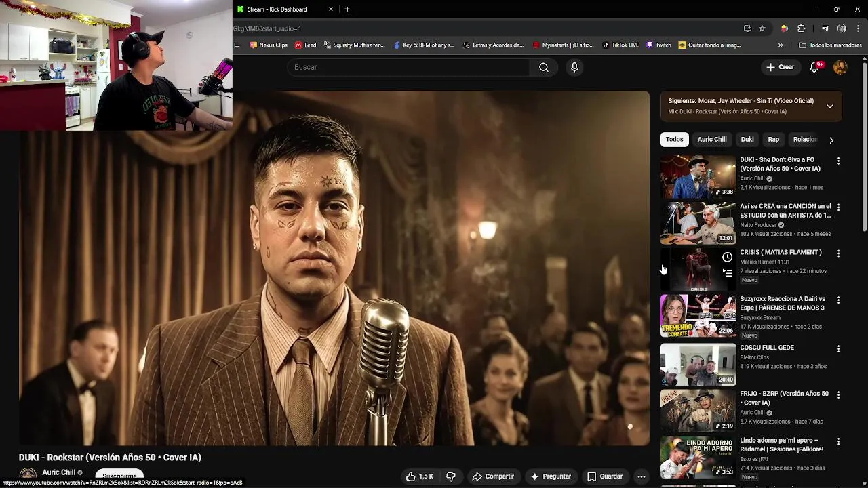Open more actions under the video

pos(641,476)
